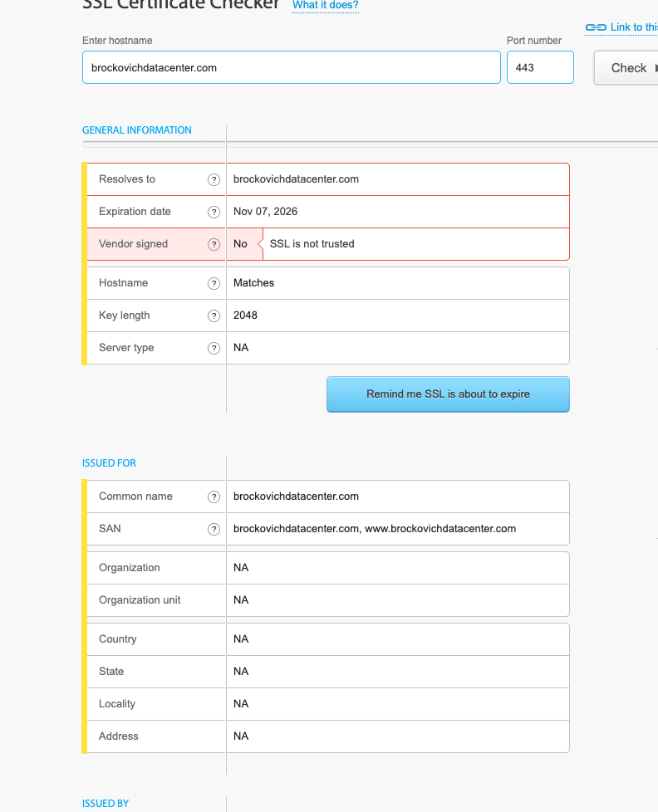Click the 'Matches' hostname value
This screenshot has width=658, height=812.
(x=254, y=283)
